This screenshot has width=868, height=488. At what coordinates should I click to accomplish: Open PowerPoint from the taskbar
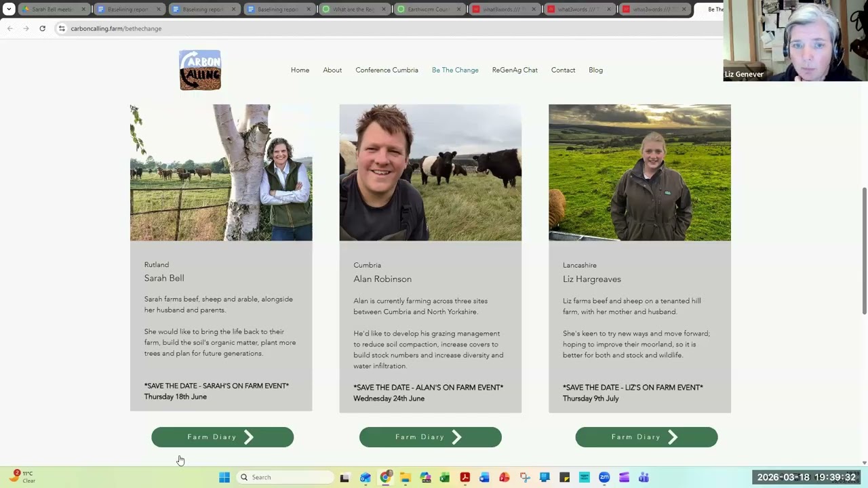pyautogui.click(x=505, y=477)
